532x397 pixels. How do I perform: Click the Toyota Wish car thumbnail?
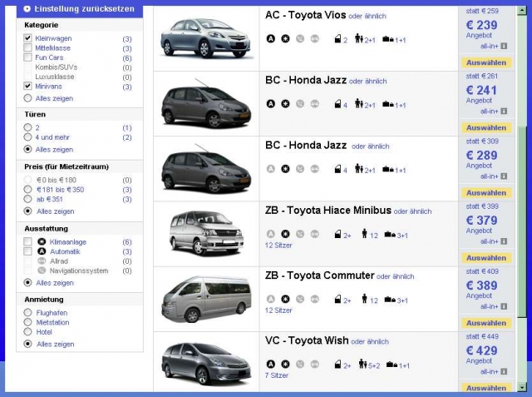coord(206,364)
